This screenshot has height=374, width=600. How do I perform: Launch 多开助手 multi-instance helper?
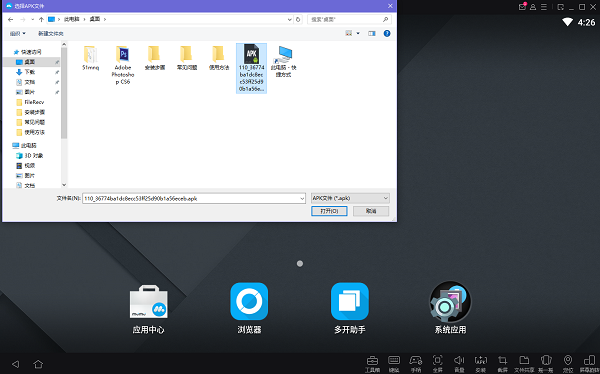(350, 309)
